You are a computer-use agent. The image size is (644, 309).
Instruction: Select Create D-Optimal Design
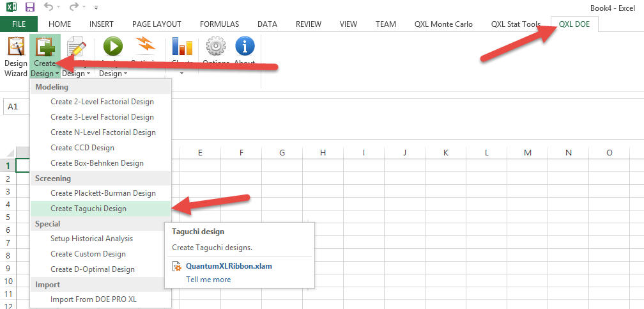92,269
